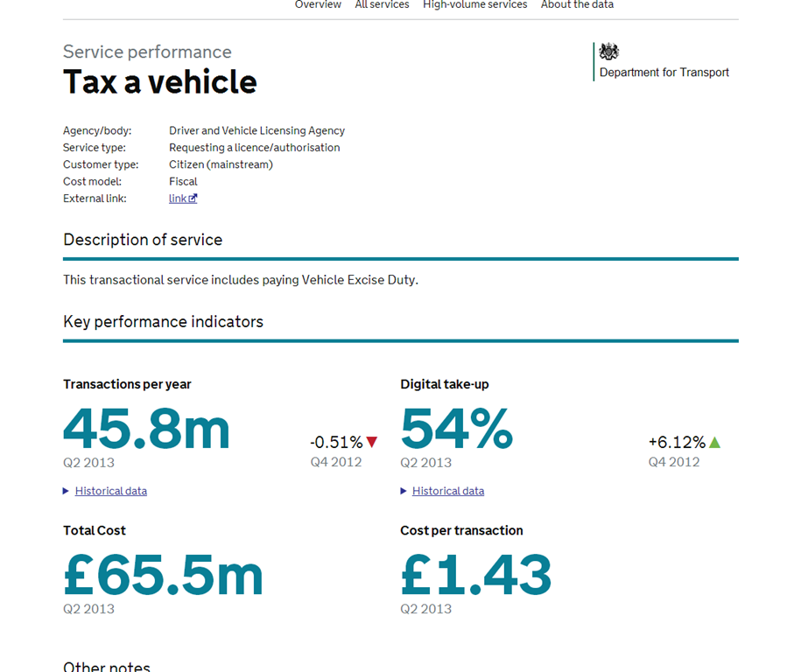Click the disclosure triangle under Digital take-up
The height and width of the screenshot is (672, 801).
click(x=404, y=491)
